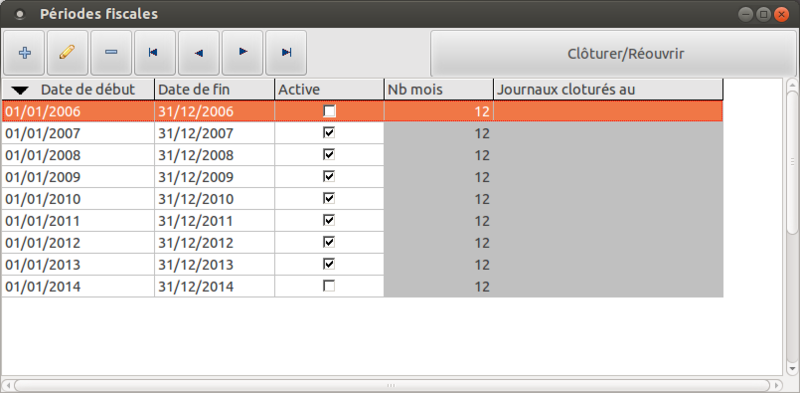Viewport: 800px width, 393px height.
Task: Toggle Active checkbox for 01/01/2006 row
Action: pos(330,111)
